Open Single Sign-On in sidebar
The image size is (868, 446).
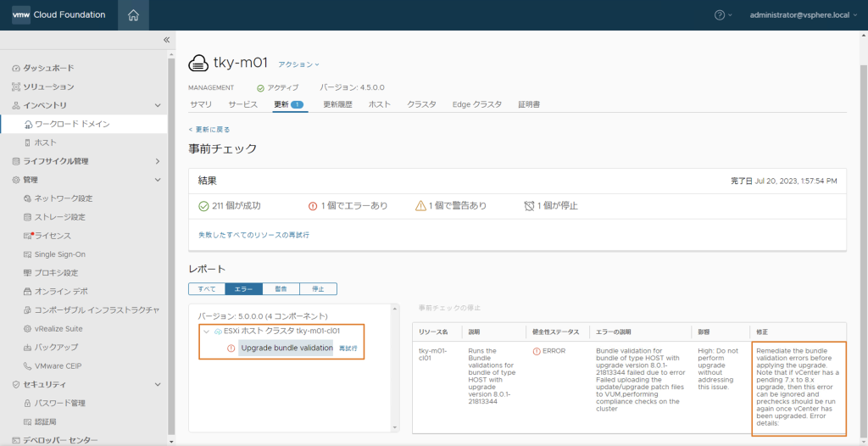60,254
